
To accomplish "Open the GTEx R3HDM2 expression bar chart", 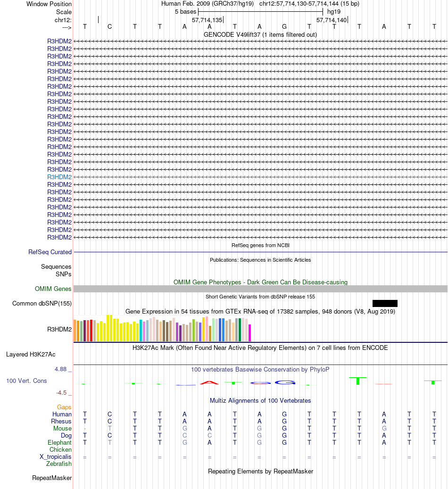I will pyautogui.click(x=162, y=328).
